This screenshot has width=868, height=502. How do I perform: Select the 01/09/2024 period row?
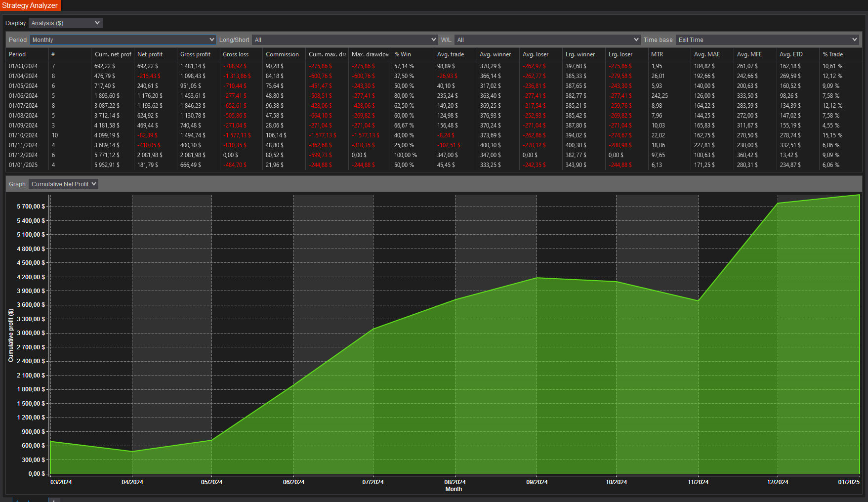pyautogui.click(x=434, y=125)
